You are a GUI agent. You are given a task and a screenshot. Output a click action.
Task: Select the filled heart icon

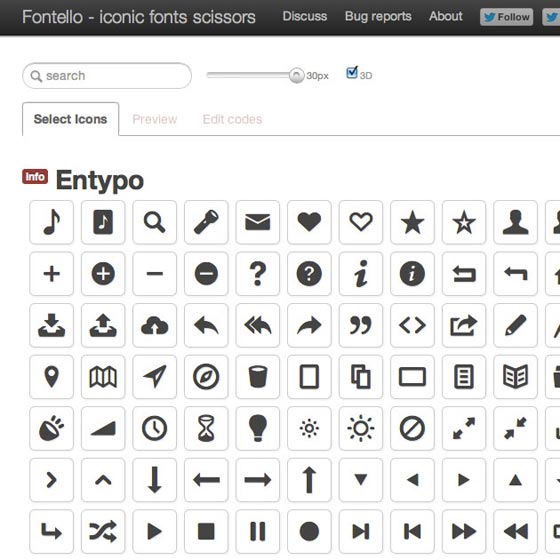[x=309, y=222]
